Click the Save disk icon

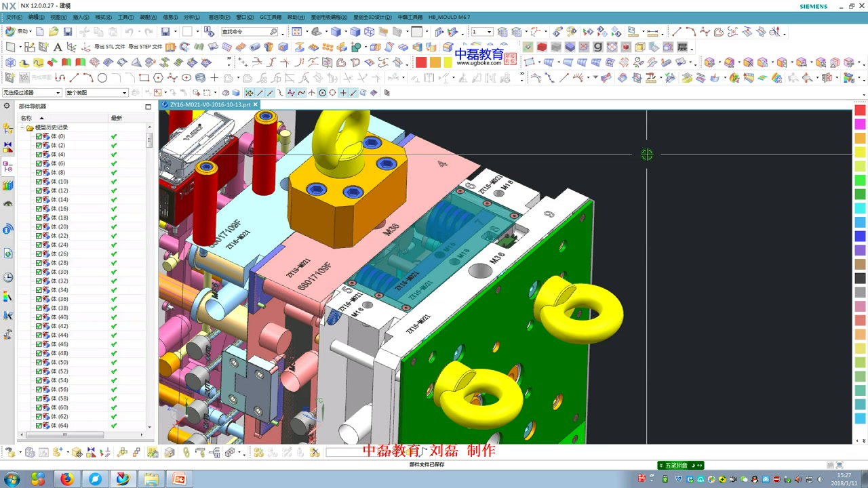click(x=68, y=32)
